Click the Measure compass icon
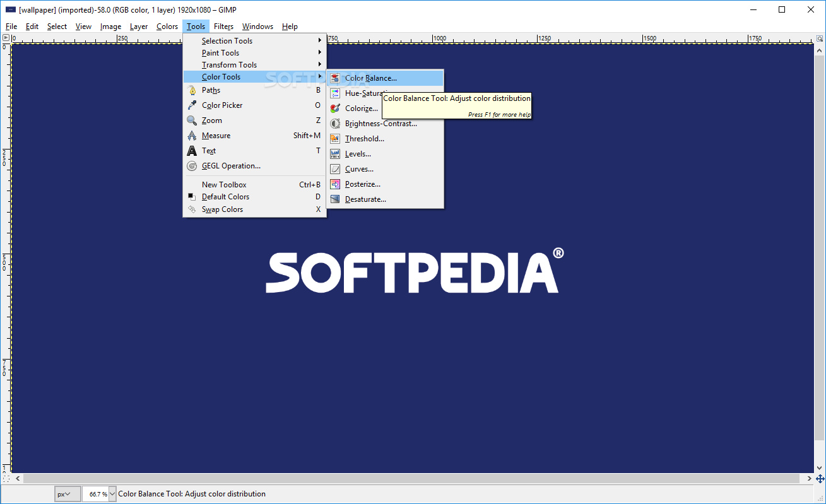The image size is (826, 504). click(192, 136)
